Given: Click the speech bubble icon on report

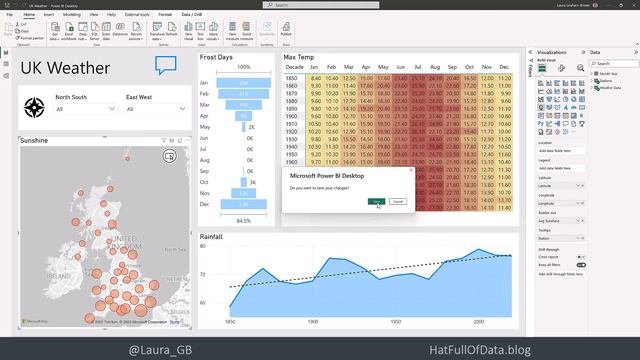Looking at the screenshot, I should [166, 65].
